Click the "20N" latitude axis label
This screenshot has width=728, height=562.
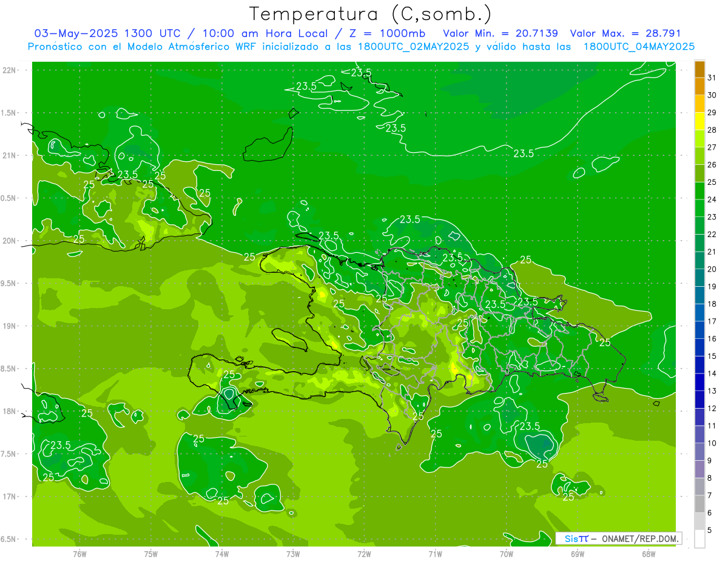coord(9,241)
